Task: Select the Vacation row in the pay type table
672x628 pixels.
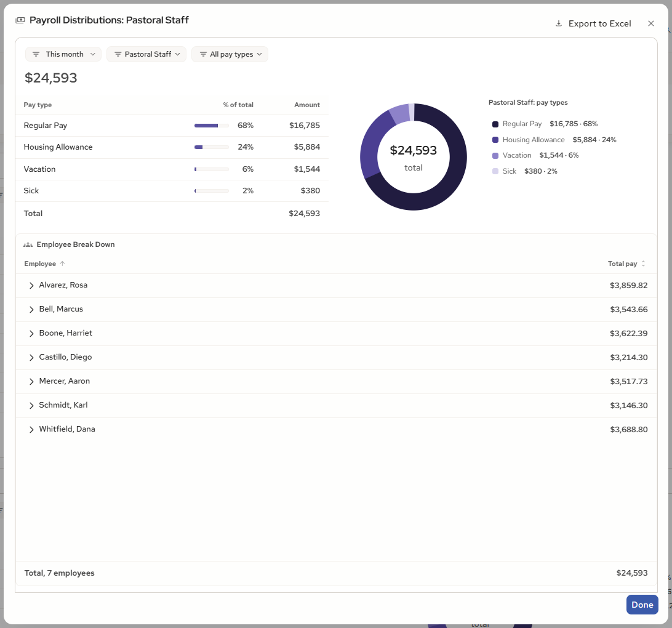Action: [172, 169]
